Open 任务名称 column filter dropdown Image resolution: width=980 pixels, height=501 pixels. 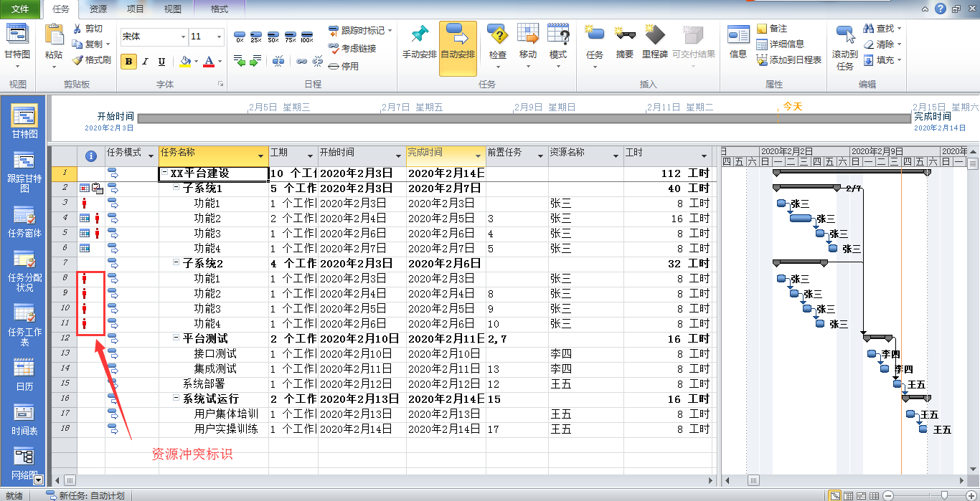point(261,156)
